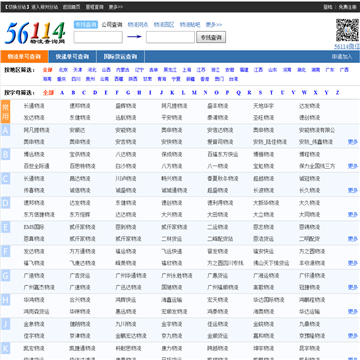Expand 更多 for the D company rows
This screenshot has height=360, width=360.
pos(353,214)
